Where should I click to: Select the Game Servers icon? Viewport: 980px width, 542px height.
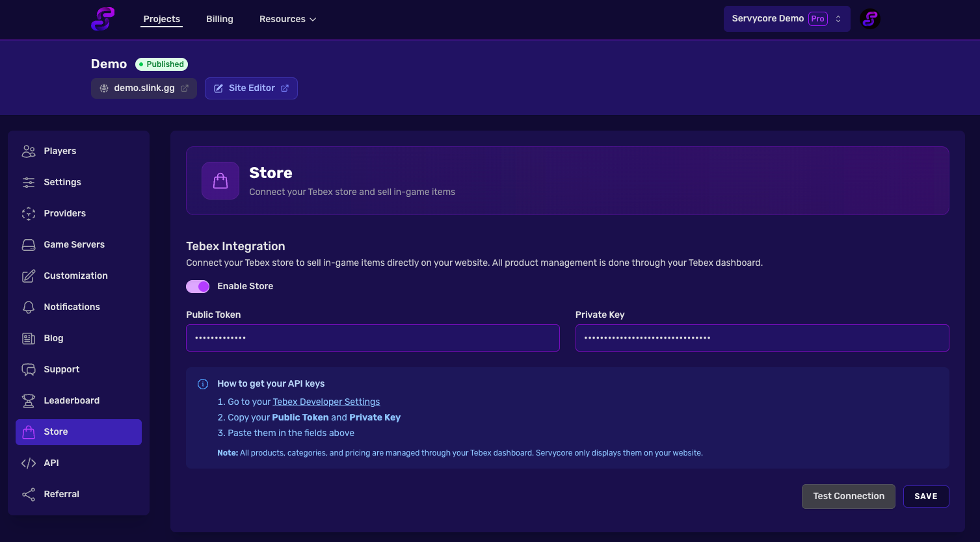tap(29, 244)
